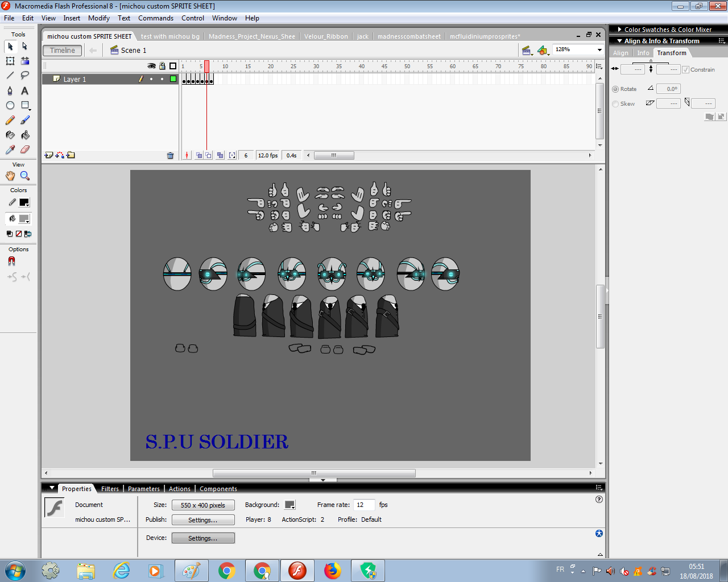Image resolution: width=728 pixels, height=582 pixels.
Task: Click the No Color icon
Action: tap(19, 234)
